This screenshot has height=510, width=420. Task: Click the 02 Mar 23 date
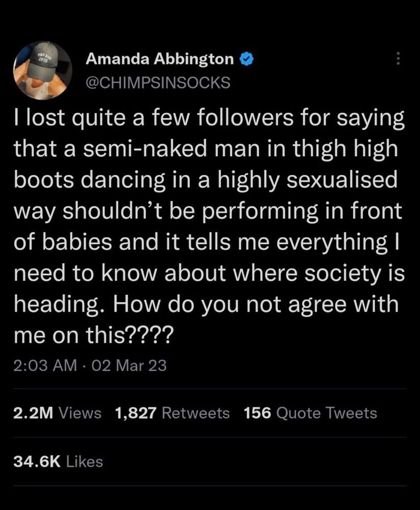[x=127, y=365]
